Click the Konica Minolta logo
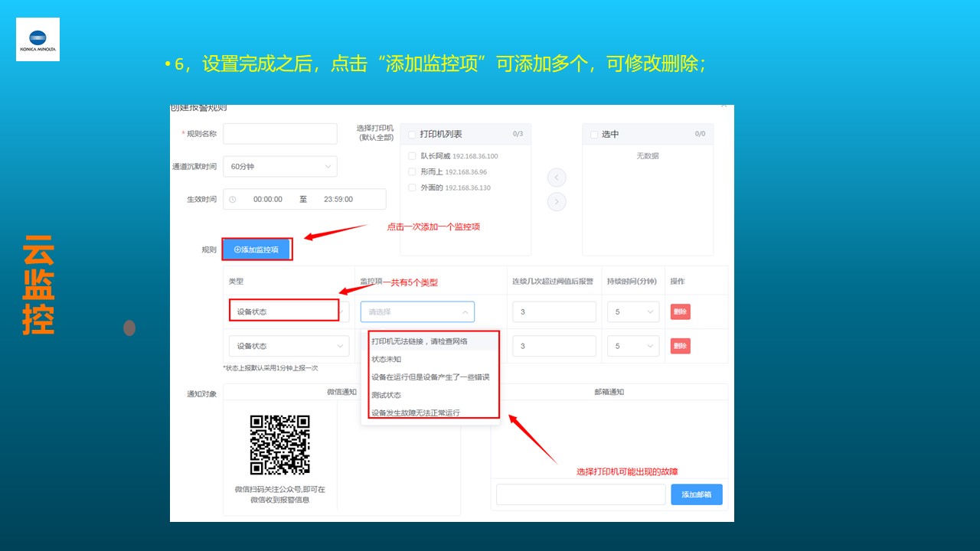This screenshot has height=551, width=980. 38,40
